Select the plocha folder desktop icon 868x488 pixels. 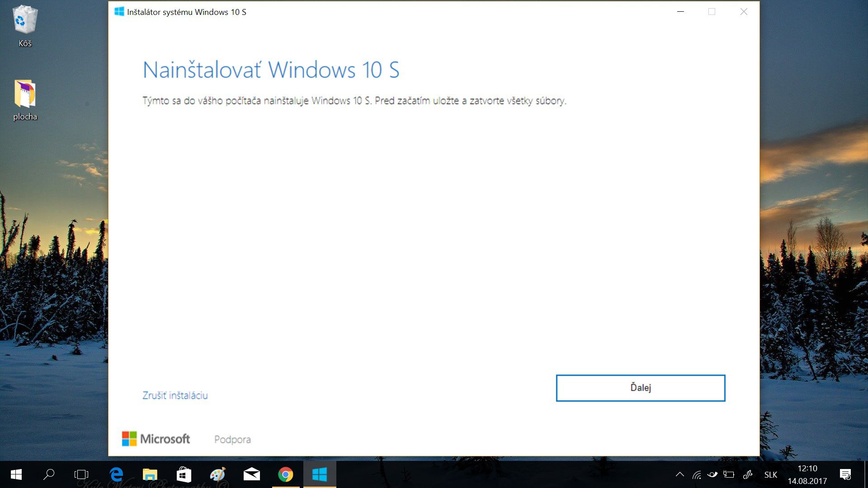[25, 100]
